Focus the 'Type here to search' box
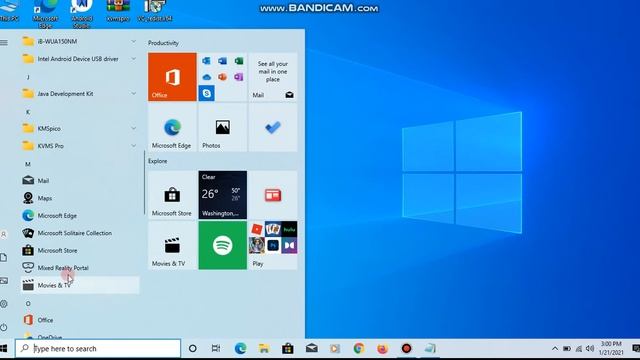Image resolution: width=640 pixels, height=360 pixels. coord(98,348)
